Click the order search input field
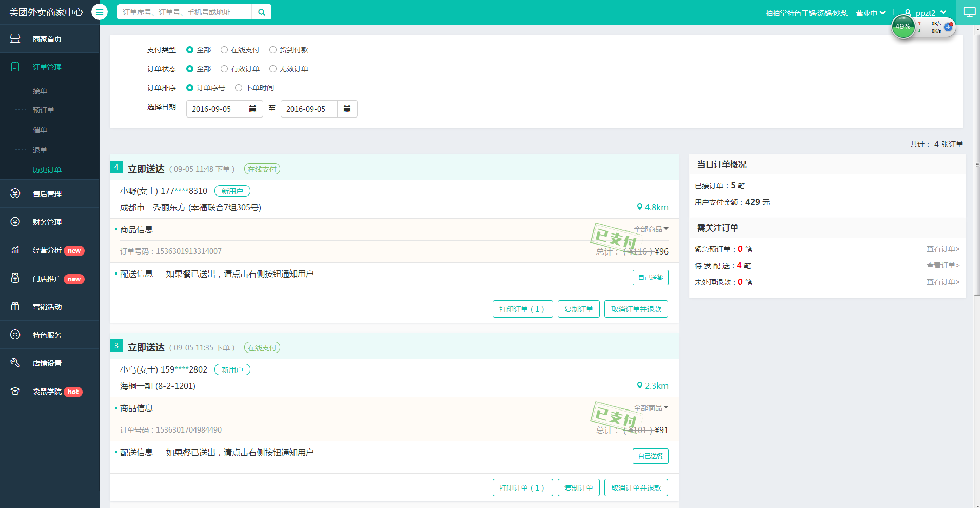This screenshot has height=508, width=980. point(185,12)
